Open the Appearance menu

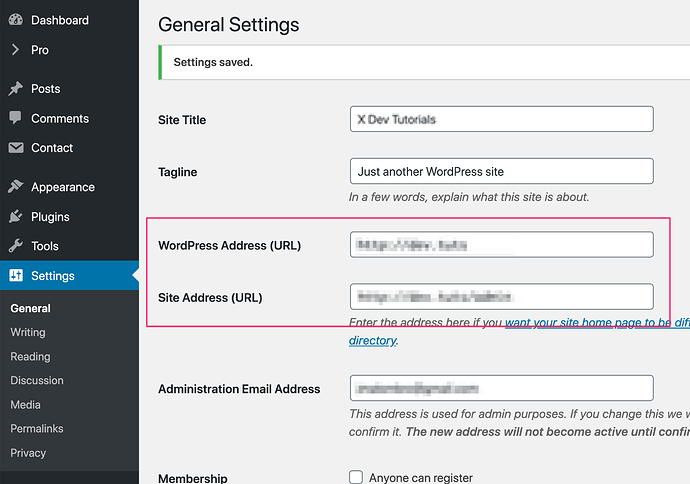click(70, 187)
